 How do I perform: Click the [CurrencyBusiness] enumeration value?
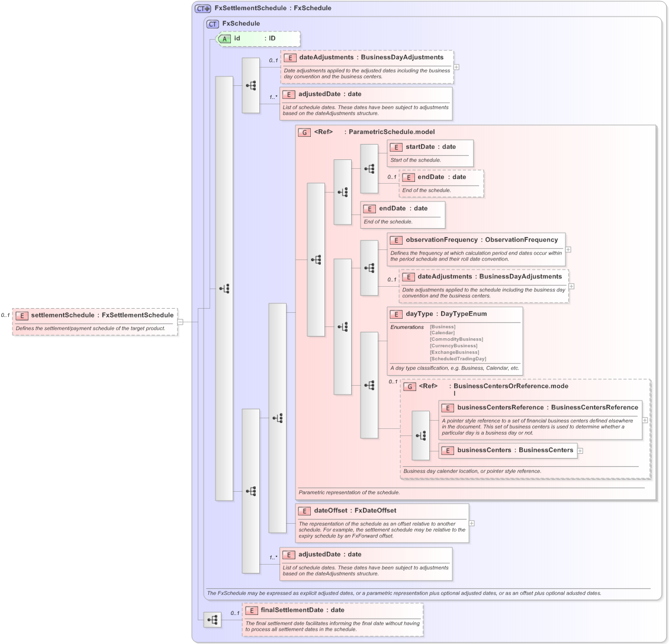pos(453,346)
